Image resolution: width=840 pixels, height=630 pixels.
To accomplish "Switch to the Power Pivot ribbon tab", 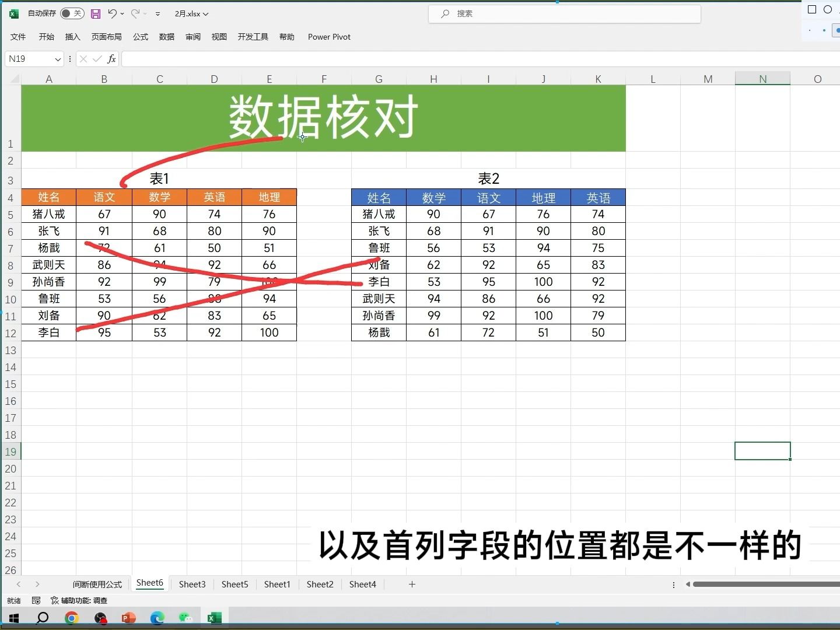I will [328, 37].
